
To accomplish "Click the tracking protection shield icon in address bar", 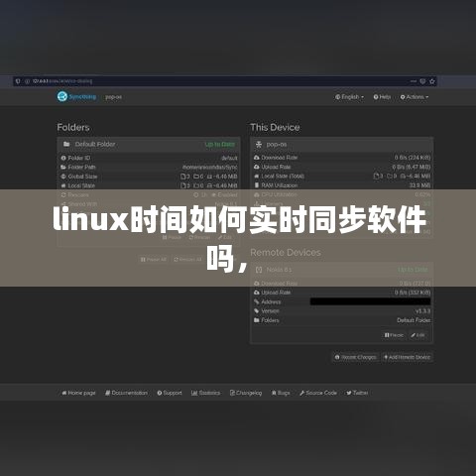I will (x=18, y=81).
